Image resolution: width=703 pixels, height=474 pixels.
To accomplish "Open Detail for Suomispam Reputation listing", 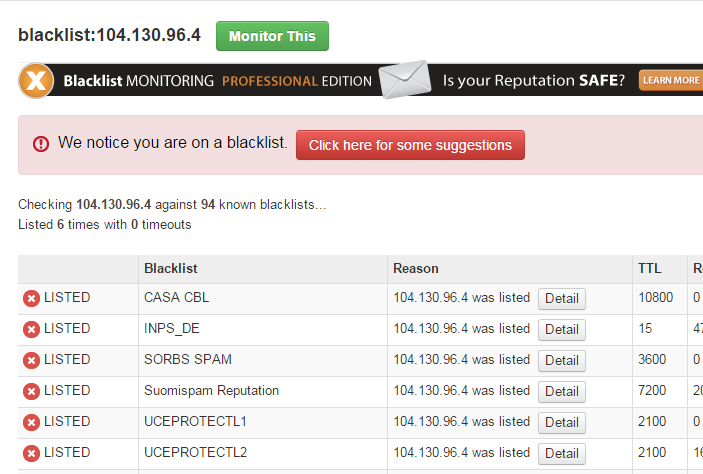I will click(562, 391).
